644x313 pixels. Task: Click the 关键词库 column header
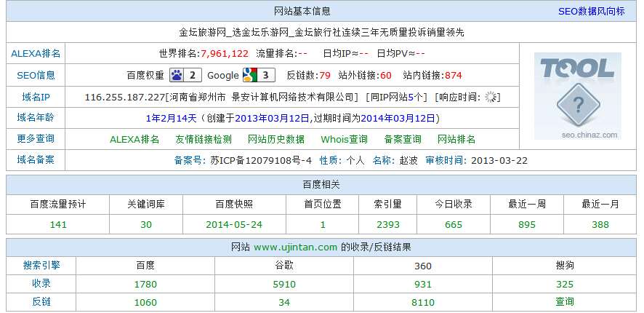click(146, 204)
